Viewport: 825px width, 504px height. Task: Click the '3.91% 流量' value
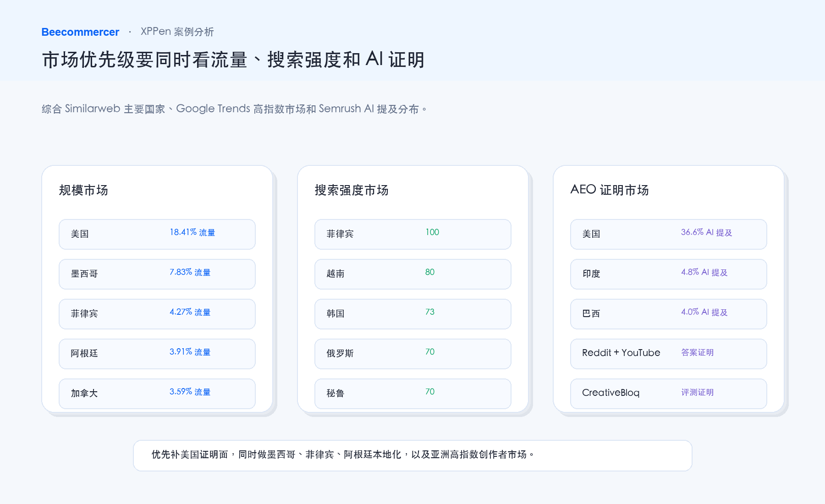tap(190, 352)
